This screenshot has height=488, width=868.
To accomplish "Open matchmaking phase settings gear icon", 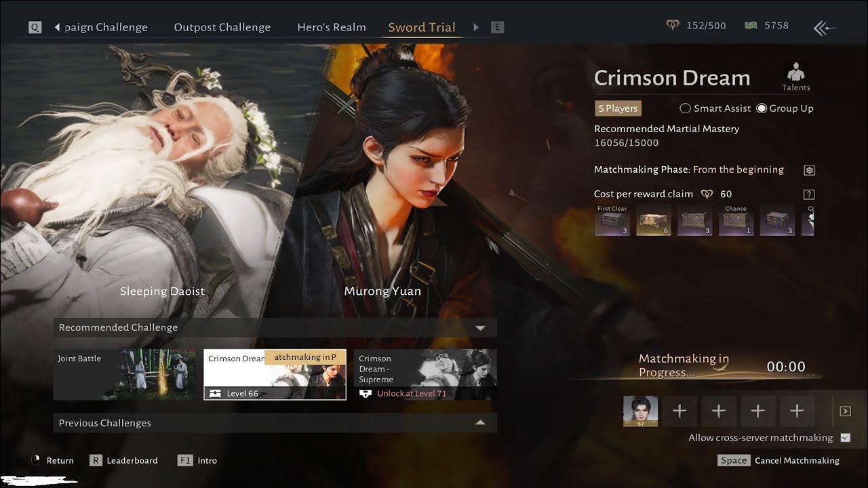I will [x=809, y=170].
